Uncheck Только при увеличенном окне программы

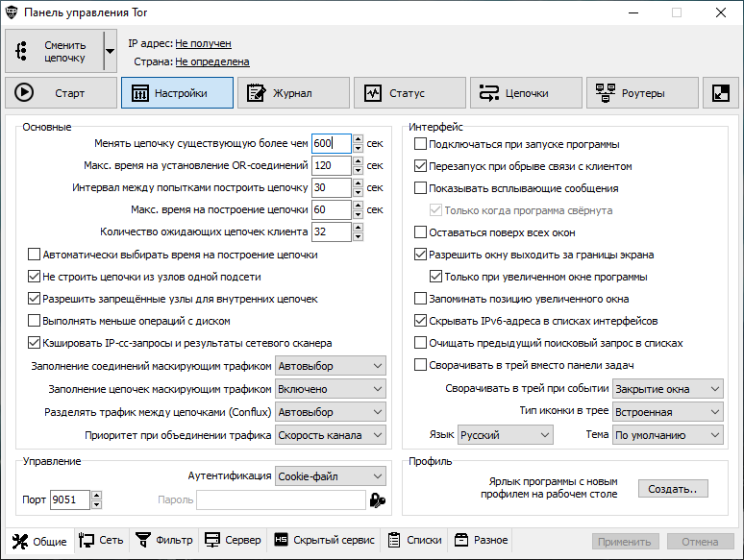point(435,277)
